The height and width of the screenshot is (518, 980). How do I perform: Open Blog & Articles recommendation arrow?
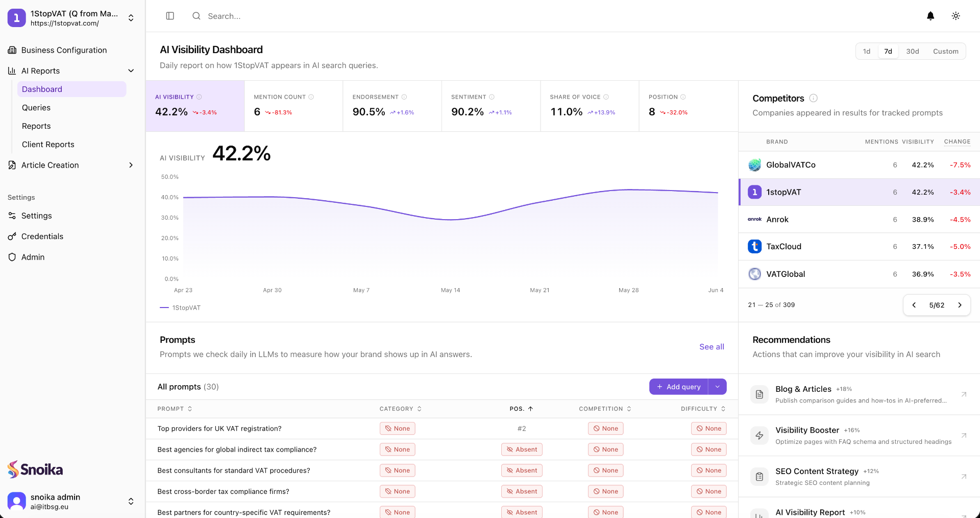(964, 394)
